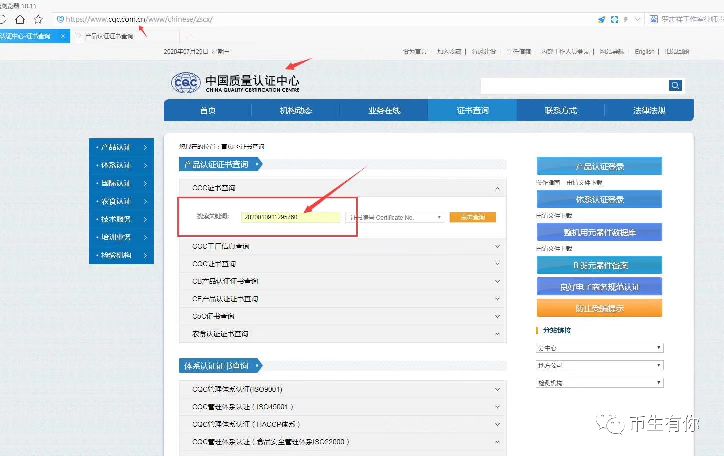Viewport: 724px width, 456px height.
Task: Open 技术服务 in the left sidebar
Action: point(121,219)
